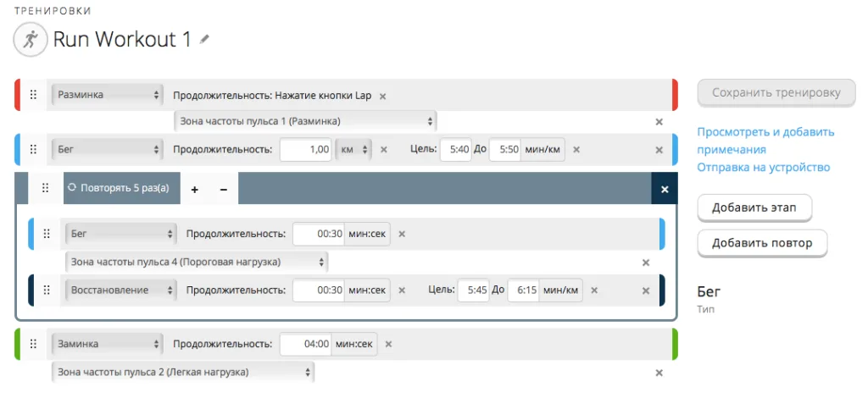This screenshot has height=398, width=868.
Task: Delete the 1,00 км Бег step
Action: [x=659, y=150]
